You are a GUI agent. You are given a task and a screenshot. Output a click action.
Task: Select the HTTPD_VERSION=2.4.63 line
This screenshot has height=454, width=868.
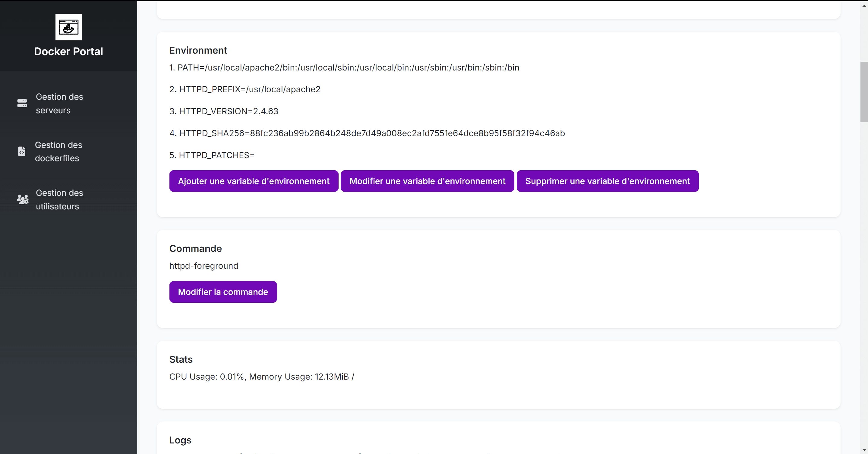coord(224,111)
